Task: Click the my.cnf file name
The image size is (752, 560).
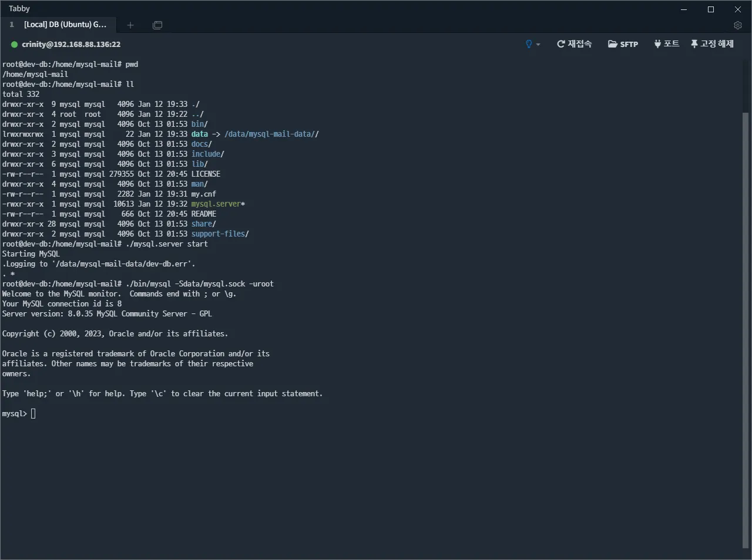Action: click(x=204, y=194)
